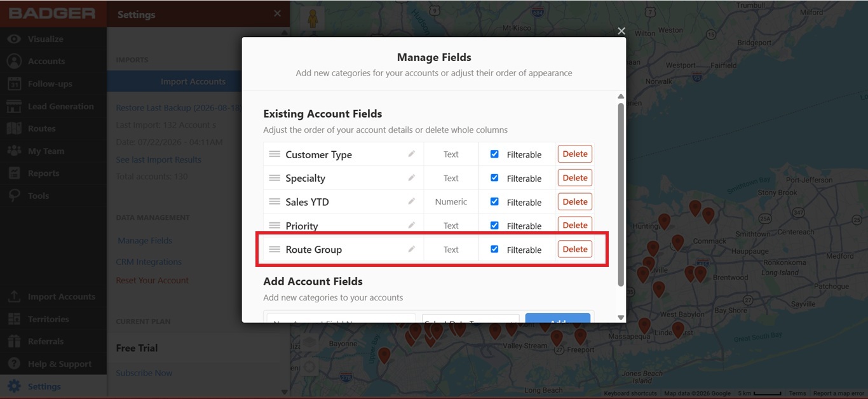Edit Specialty field name pencil
The image size is (868, 399).
coord(412,178)
